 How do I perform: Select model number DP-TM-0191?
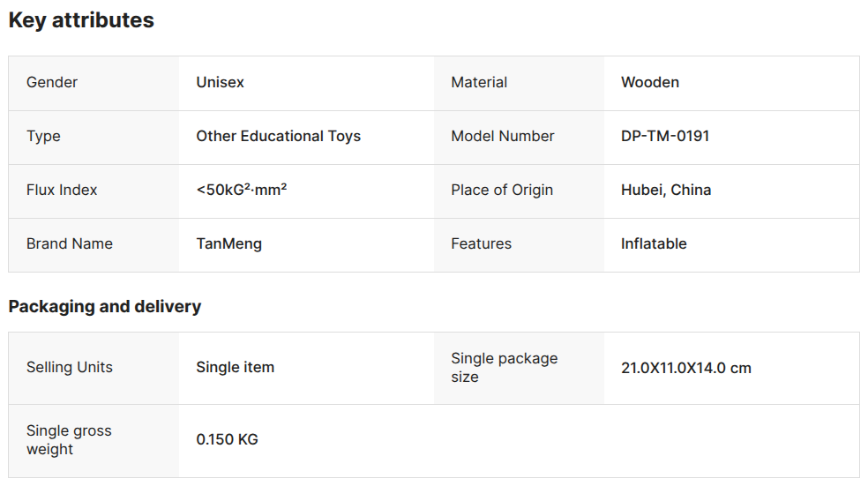click(665, 136)
